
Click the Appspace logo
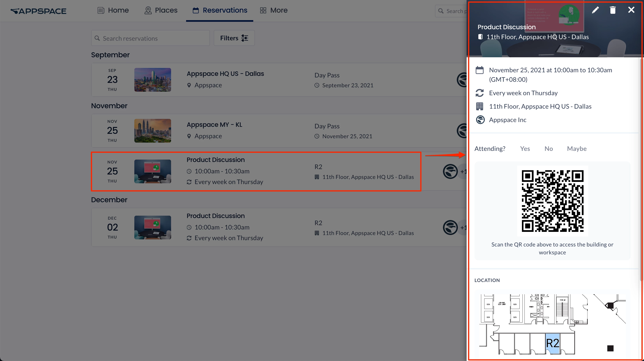pyautogui.click(x=39, y=11)
